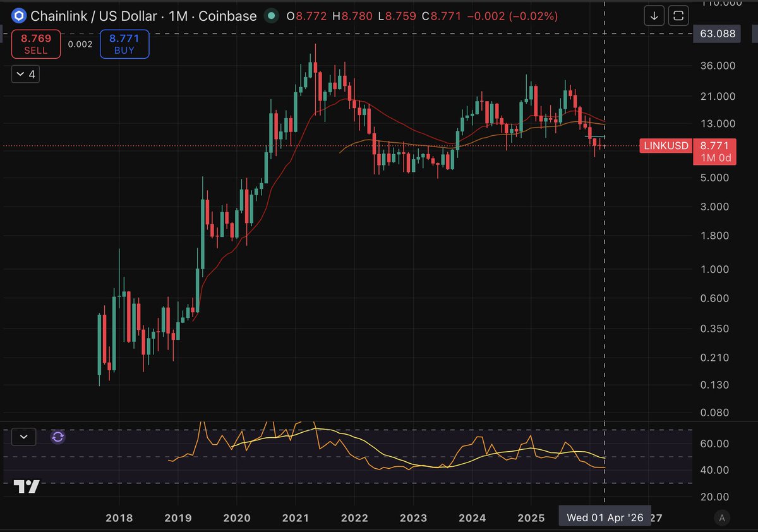Click the 0.002 spread value

pos(80,44)
